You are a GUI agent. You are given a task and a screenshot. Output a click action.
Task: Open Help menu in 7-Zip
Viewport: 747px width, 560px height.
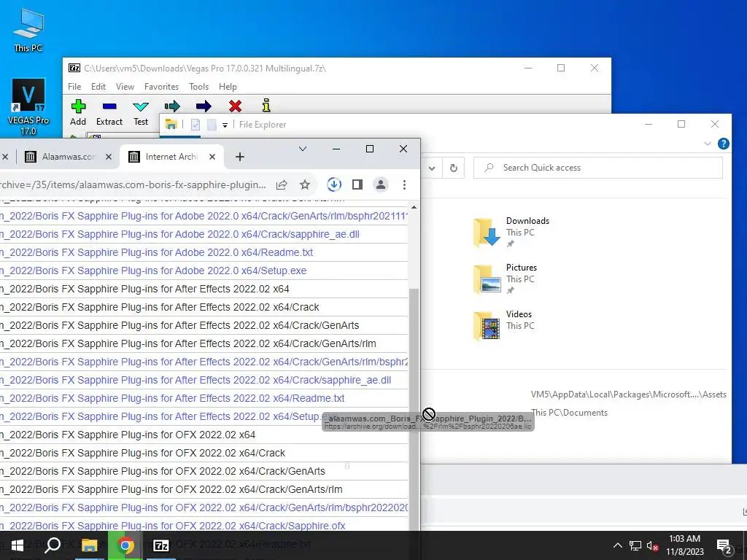click(x=228, y=87)
